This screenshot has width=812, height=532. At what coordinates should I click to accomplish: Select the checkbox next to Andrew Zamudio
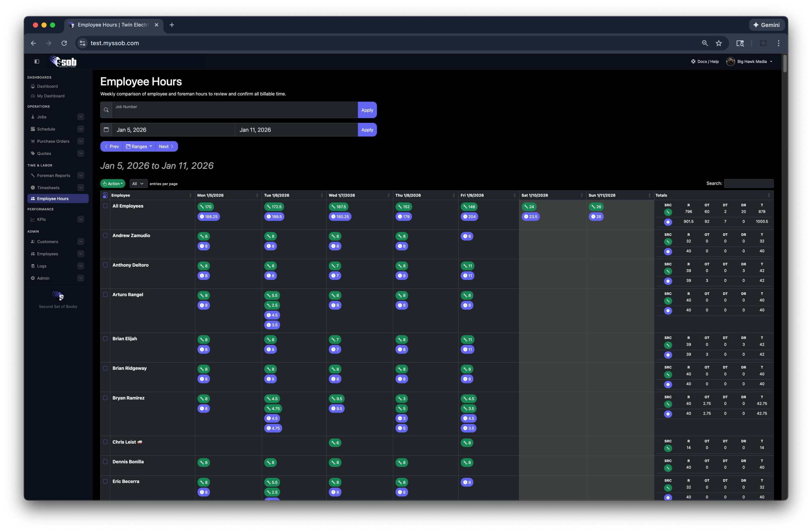(x=105, y=236)
